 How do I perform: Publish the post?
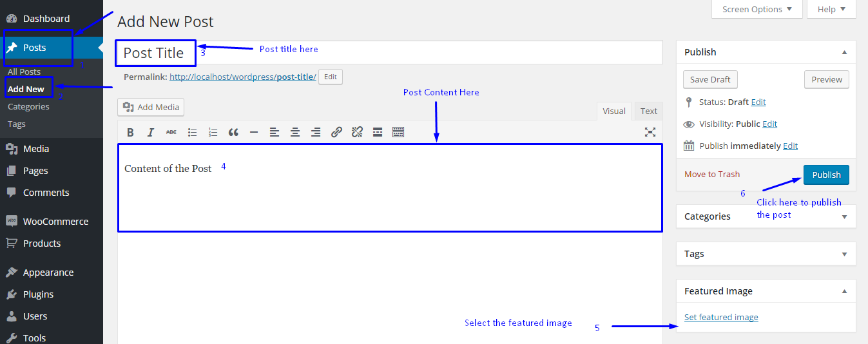point(826,175)
